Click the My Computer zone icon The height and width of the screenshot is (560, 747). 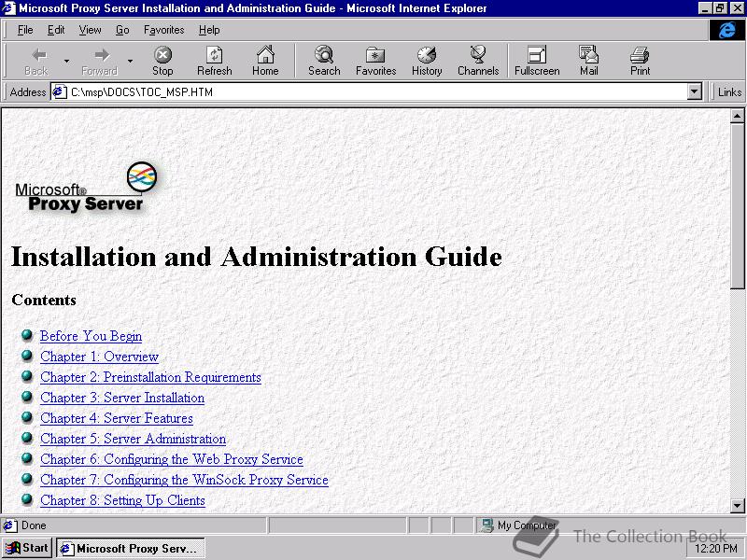[x=486, y=525]
